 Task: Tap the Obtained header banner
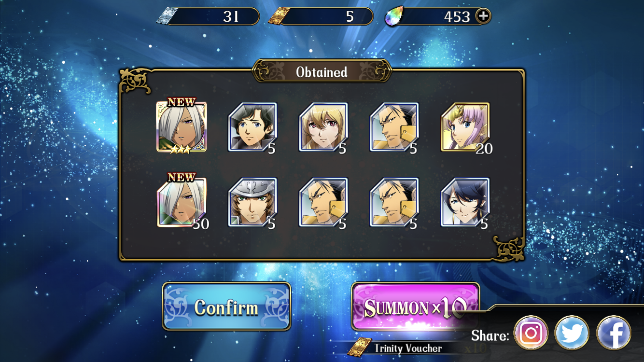(x=322, y=72)
